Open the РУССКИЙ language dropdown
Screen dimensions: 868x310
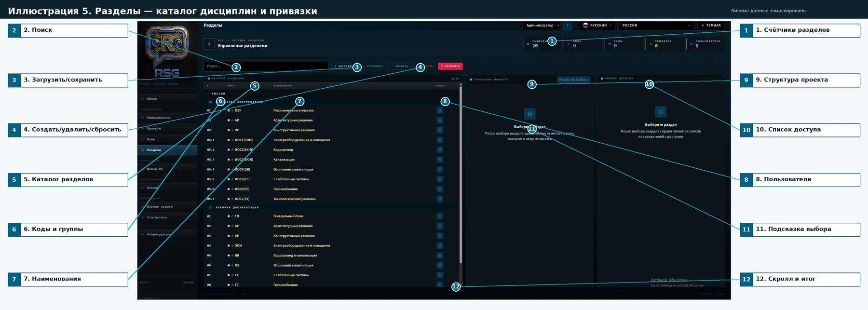tap(597, 26)
